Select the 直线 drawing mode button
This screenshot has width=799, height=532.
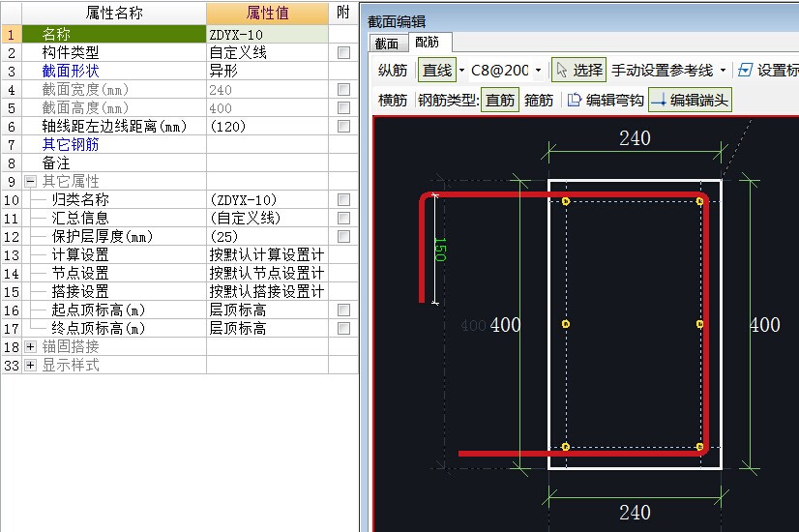pos(436,70)
